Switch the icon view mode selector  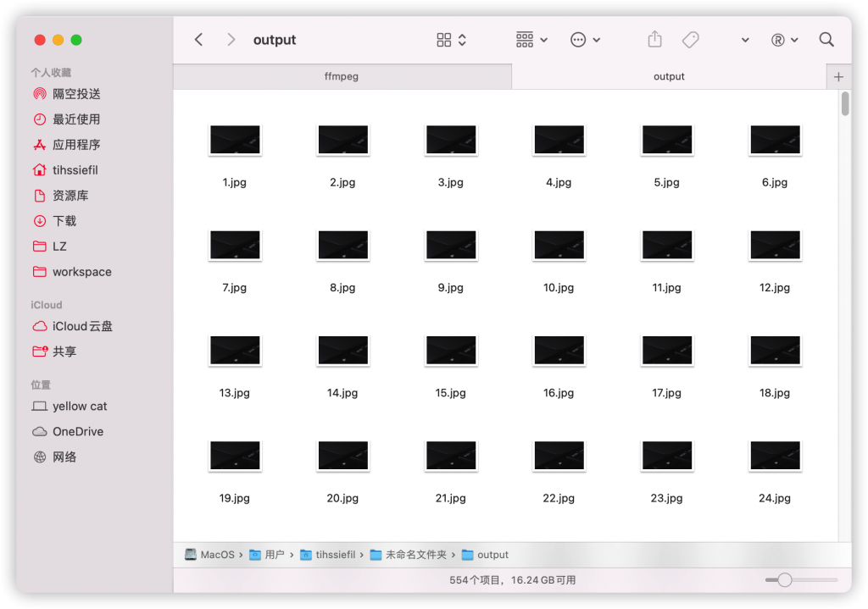click(x=451, y=40)
